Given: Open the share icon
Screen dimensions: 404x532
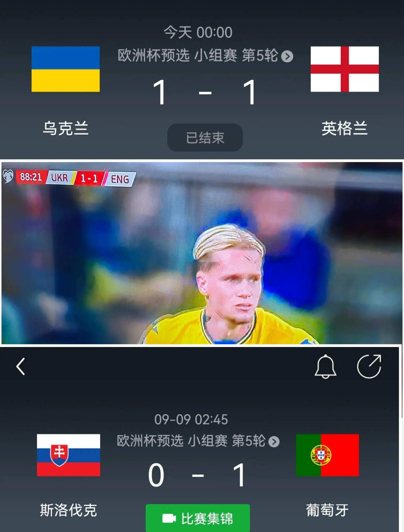Looking at the screenshot, I should click(x=369, y=366).
